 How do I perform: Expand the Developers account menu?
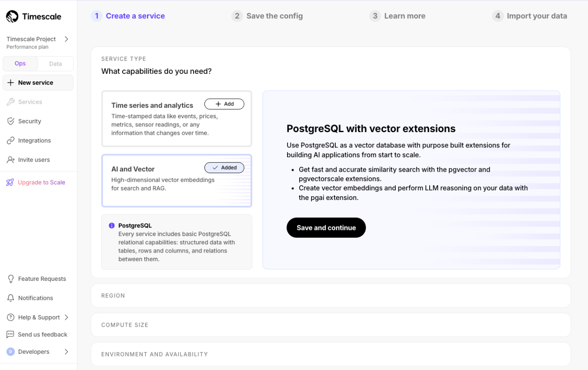[x=67, y=352]
